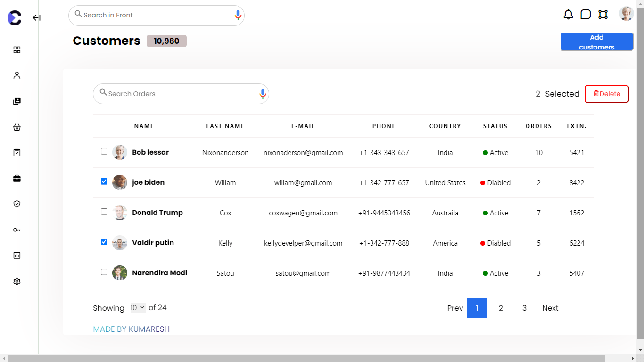Click Next in pagination
Screen dimensions: 644x362
[550, 308]
